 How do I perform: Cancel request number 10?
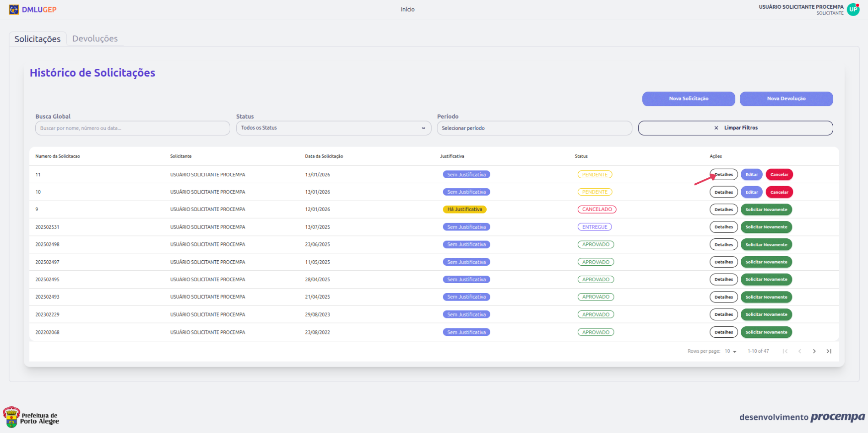[x=779, y=192]
